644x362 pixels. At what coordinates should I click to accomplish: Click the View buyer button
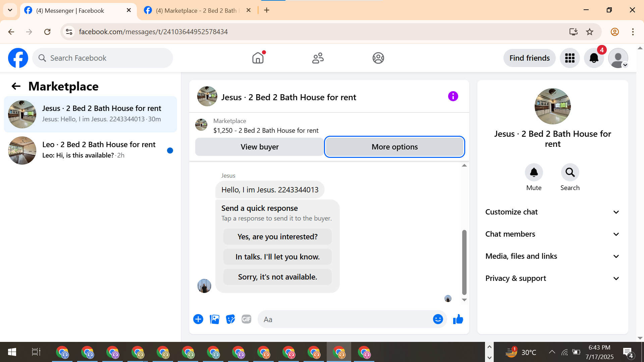(259, 147)
